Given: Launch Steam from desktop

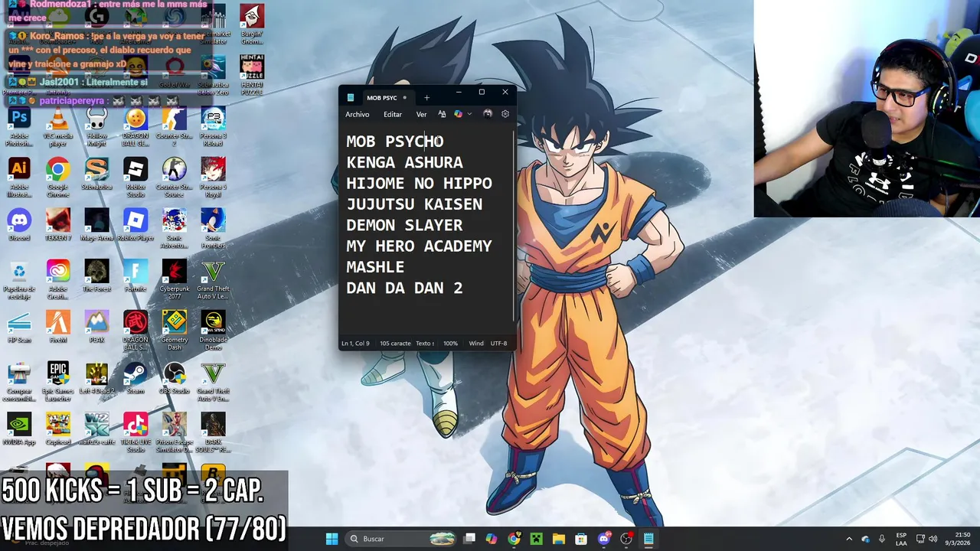Looking at the screenshot, I should point(136,379).
